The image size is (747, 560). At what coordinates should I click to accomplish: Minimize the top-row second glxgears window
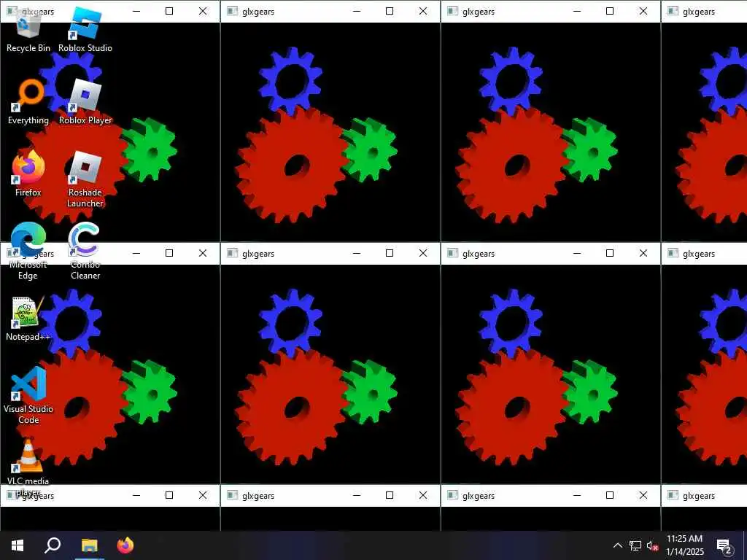[x=356, y=12]
